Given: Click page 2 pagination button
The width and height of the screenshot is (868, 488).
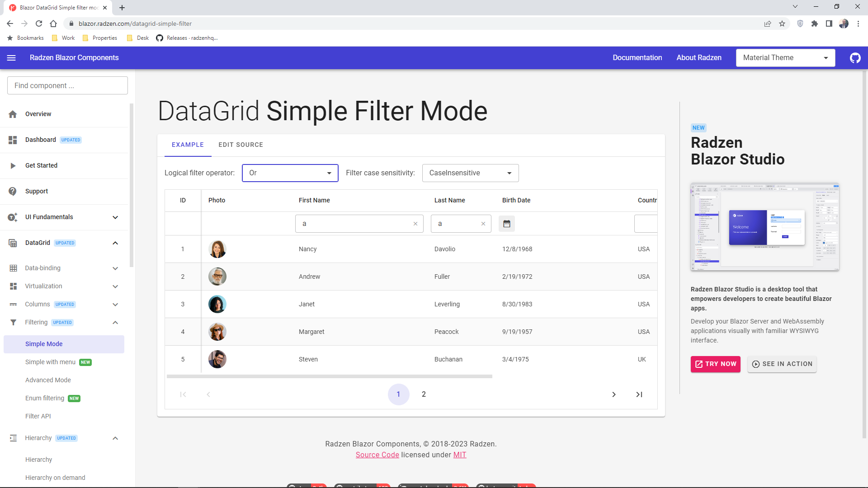Looking at the screenshot, I should (x=424, y=394).
